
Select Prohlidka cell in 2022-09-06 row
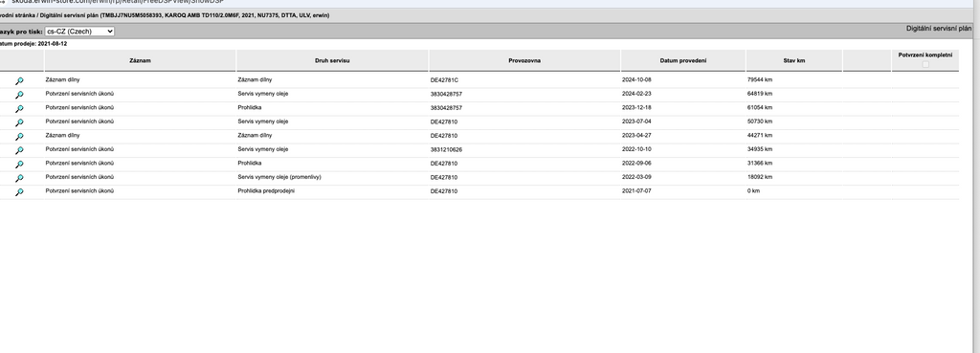pyautogui.click(x=250, y=163)
